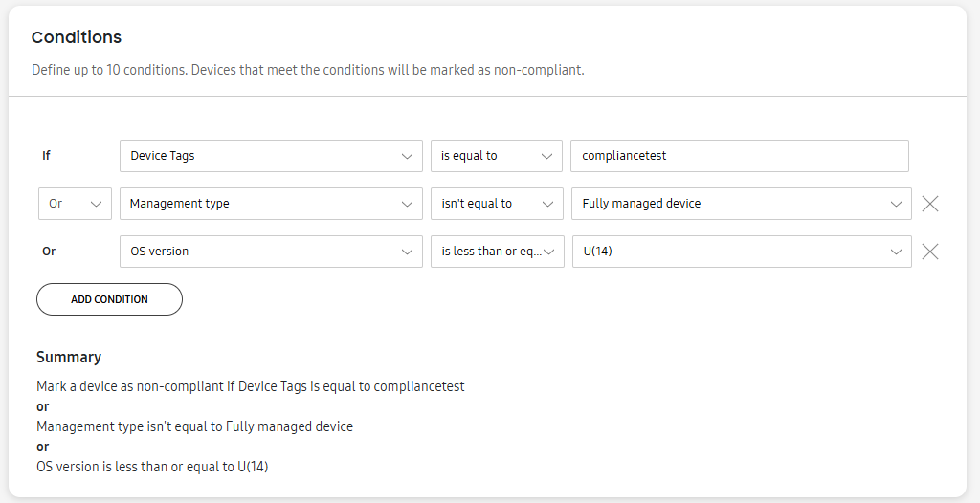The width and height of the screenshot is (980, 503).
Task: Open the Fully managed device value dropdown
Action: (742, 204)
